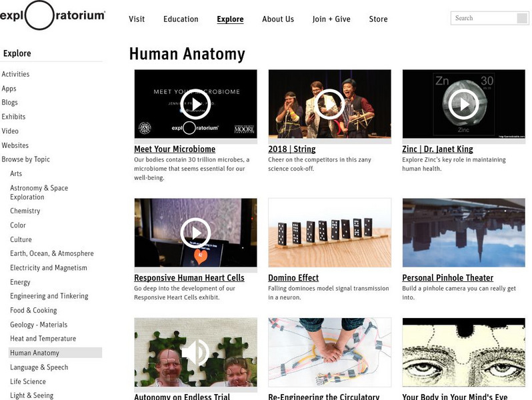Browse the Color topic
This screenshot has height=400, width=532.
tap(18, 225)
